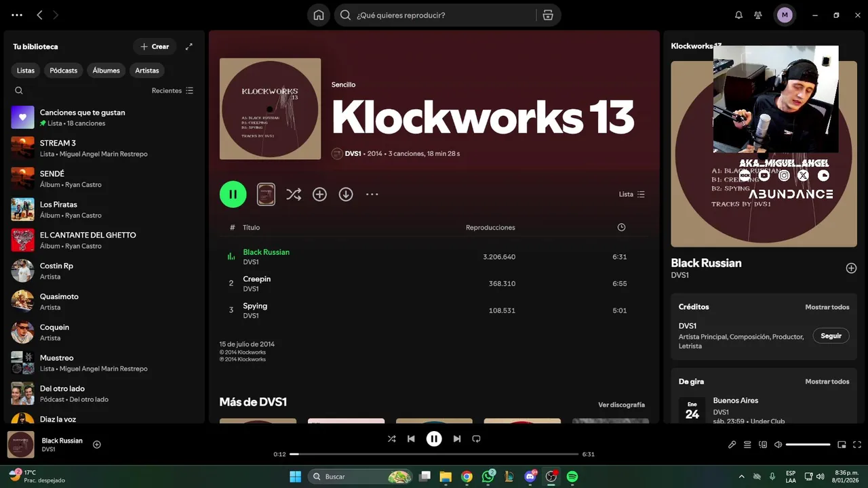Viewport: 868px width, 488px height.
Task: Open the Spotify Home icon
Action: click(319, 15)
